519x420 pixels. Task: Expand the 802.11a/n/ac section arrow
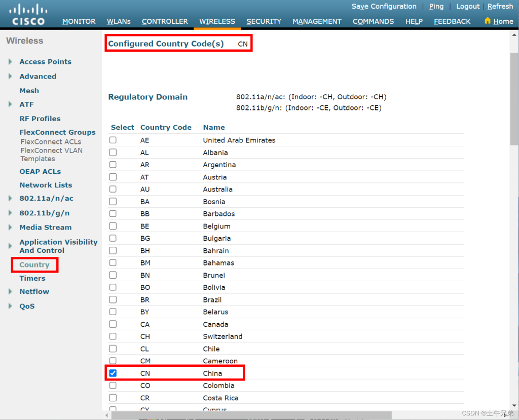10,199
